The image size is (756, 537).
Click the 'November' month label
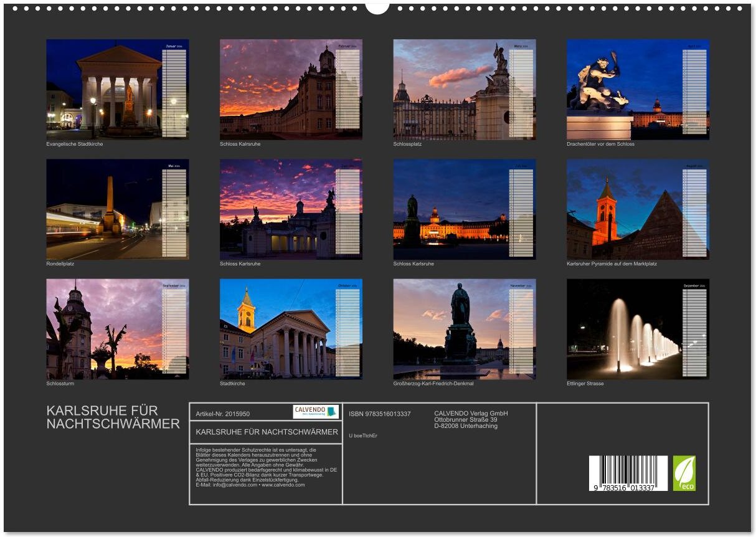518,285
